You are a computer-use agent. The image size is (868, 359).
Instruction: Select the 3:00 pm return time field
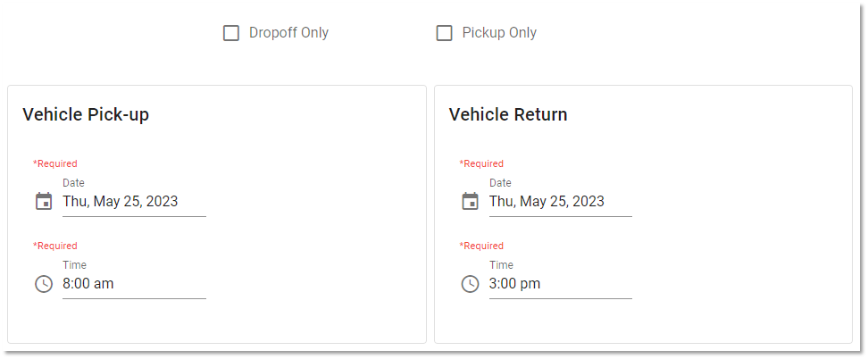[560, 284]
